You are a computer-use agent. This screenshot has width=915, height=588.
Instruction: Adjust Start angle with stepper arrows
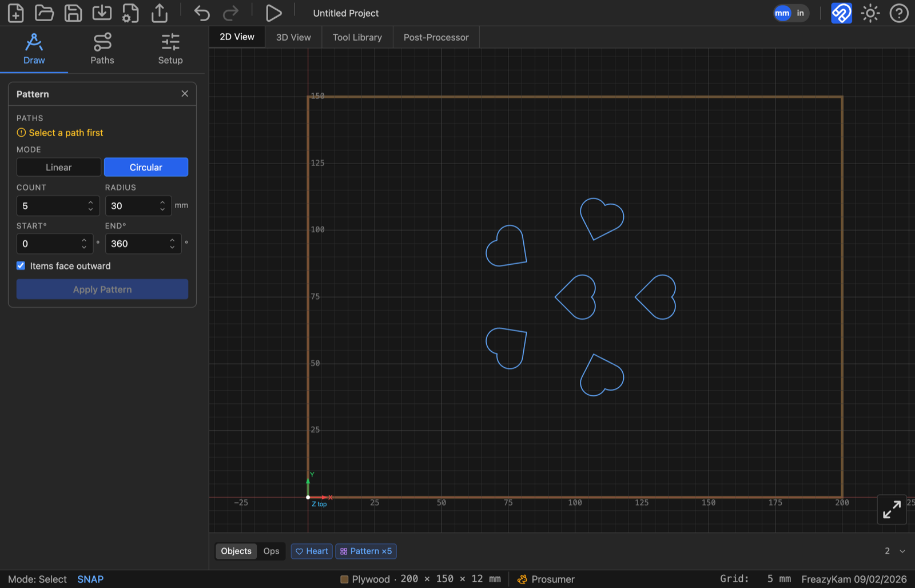pos(84,244)
